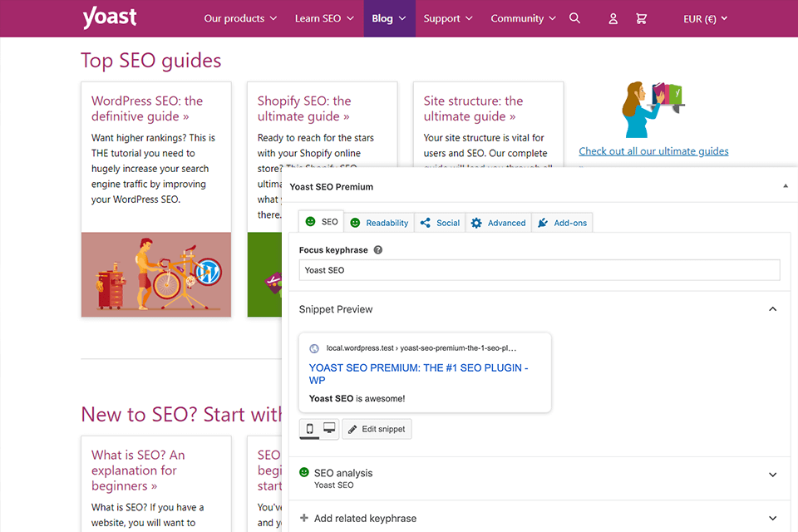Switch to the Social tab

pos(440,223)
